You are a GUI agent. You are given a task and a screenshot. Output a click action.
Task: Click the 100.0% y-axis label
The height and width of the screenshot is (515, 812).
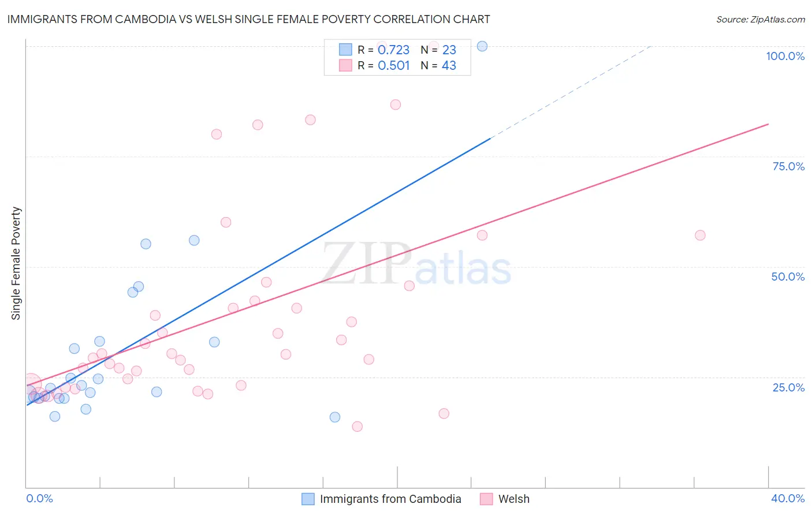coord(785,56)
